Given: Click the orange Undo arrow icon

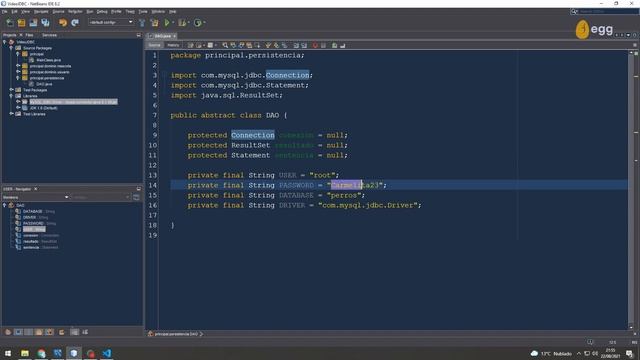Looking at the screenshot, I should point(63,23).
